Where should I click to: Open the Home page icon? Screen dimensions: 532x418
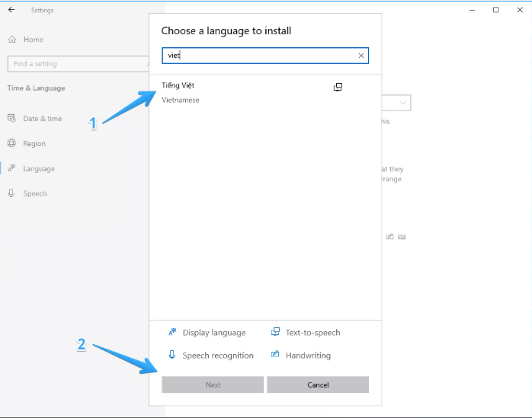[12, 40]
